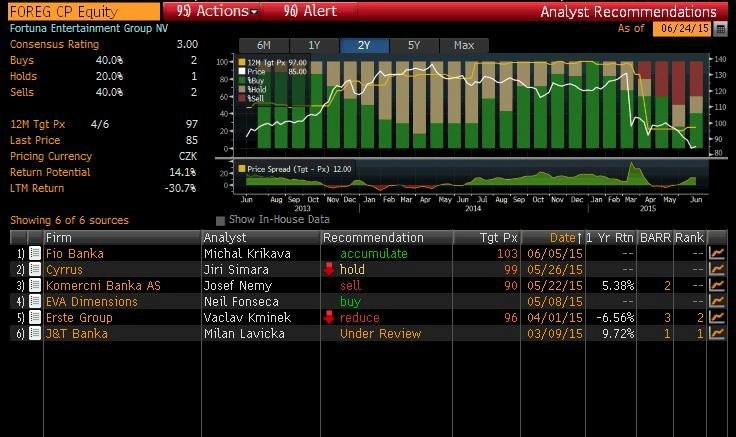Switch chart to the 1Y range tab
This screenshot has width=736, height=437.
coord(314,46)
